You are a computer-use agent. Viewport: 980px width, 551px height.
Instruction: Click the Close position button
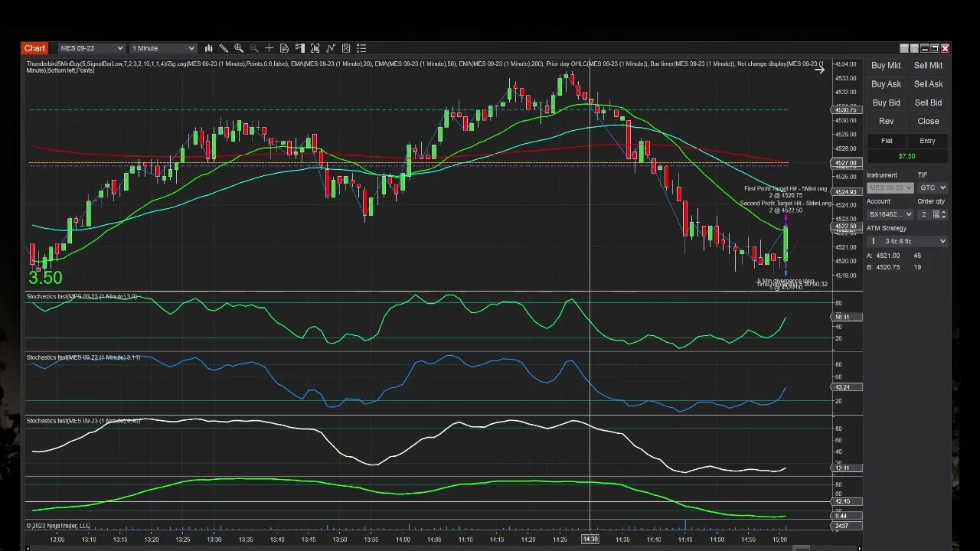(928, 121)
